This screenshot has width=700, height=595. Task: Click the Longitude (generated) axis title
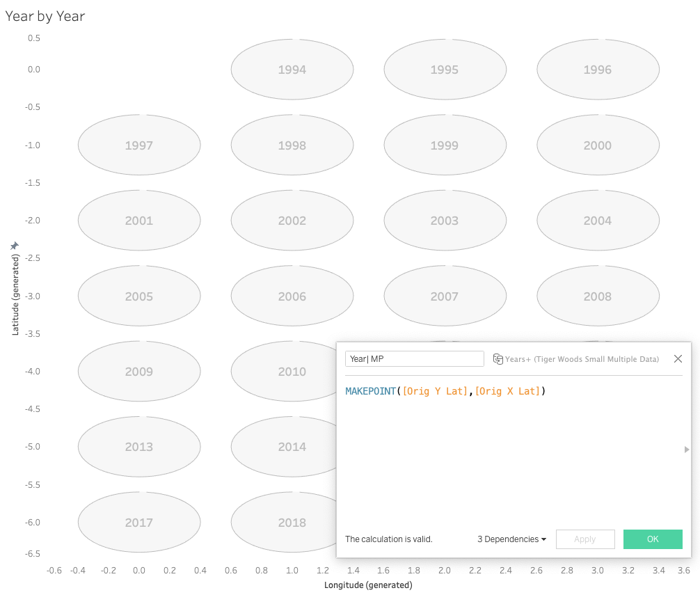[368, 585]
